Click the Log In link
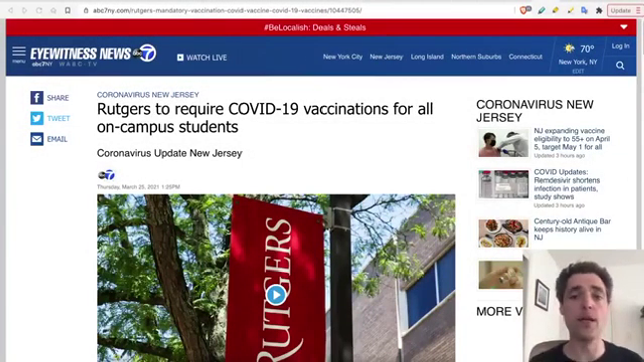Viewport: 644px width, 362px height. tap(620, 46)
